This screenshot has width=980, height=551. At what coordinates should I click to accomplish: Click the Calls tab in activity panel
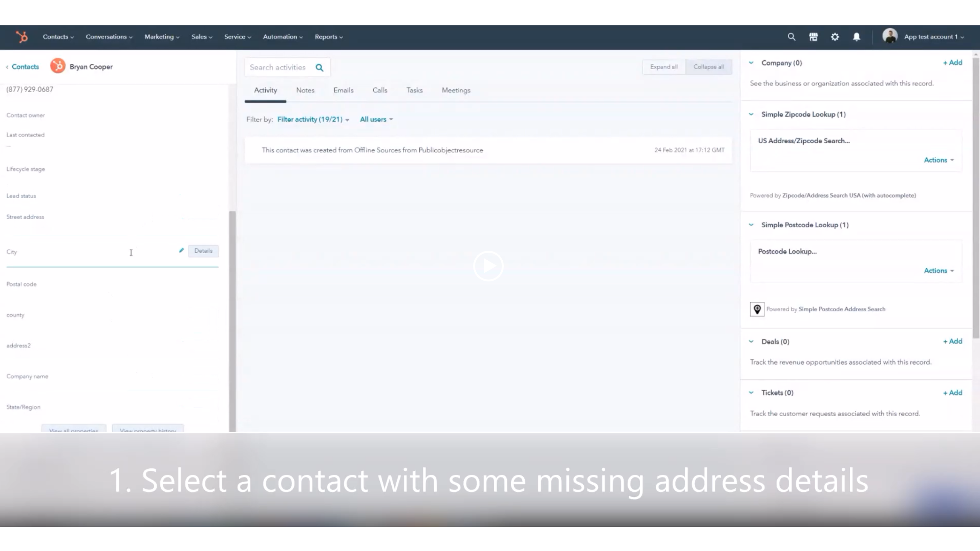[380, 90]
